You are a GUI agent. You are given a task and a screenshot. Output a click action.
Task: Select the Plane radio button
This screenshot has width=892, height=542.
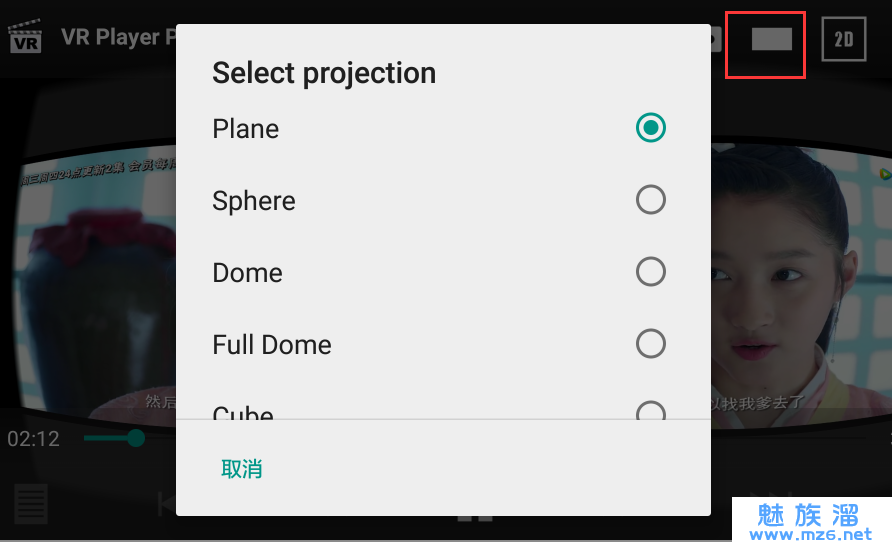651,127
